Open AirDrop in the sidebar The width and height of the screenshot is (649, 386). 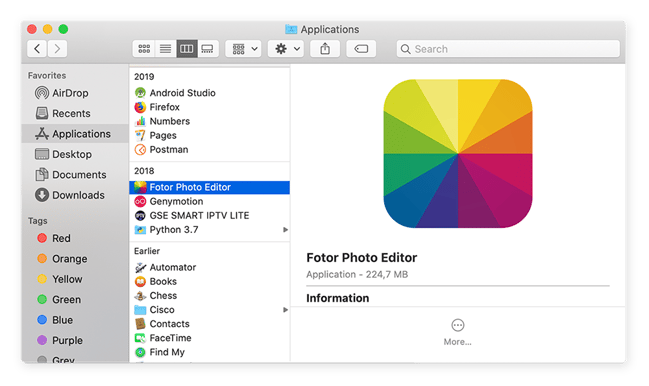pos(75,93)
